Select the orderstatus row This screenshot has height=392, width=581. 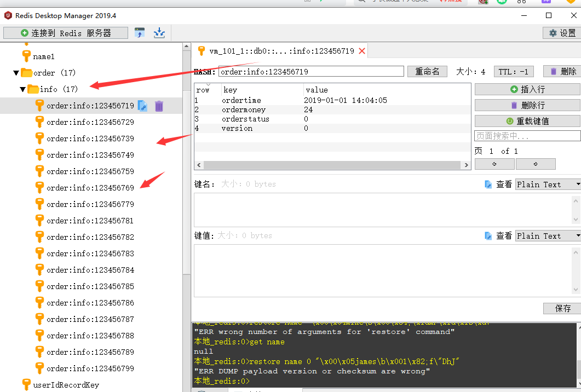pyautogui.click(x=332, y=119)
